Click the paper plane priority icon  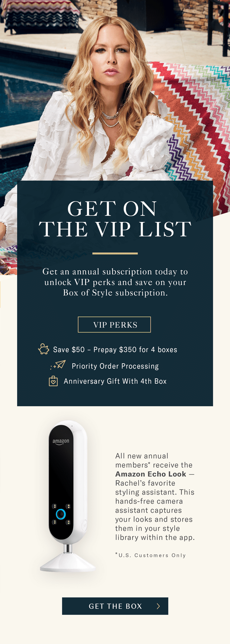pyautogui.click(x=59, y=365)
